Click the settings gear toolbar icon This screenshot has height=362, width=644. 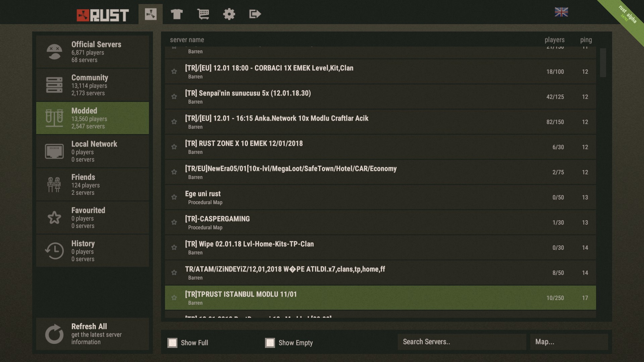(229, 13)
